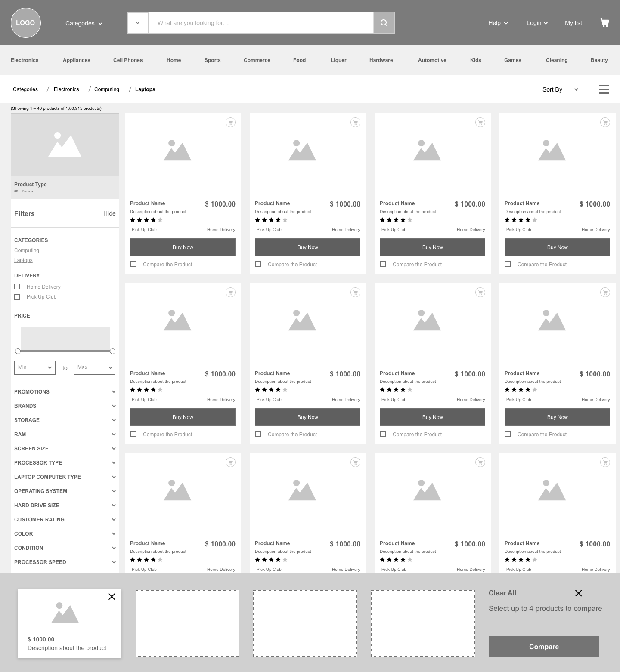Screen dimensions: 620x672
Task: Add third row, second product to cart icon
Action: [x=356, y=462]
